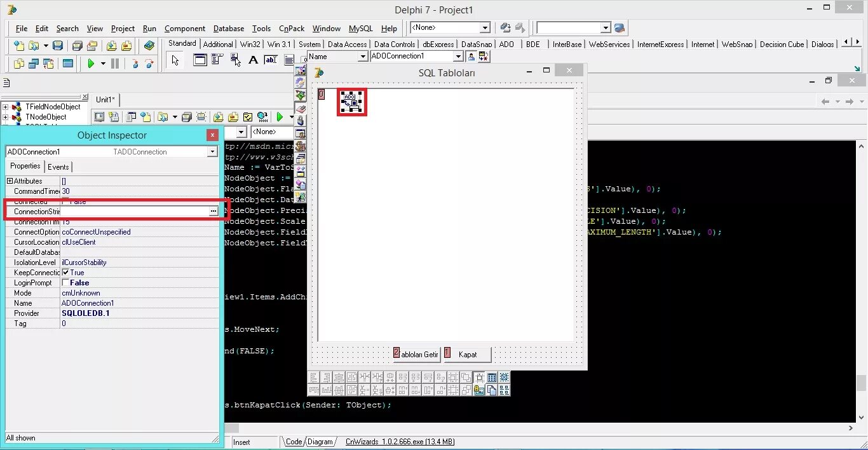Expand the TFieldNodeObject tree node
868x450 pixels.
click(x=6, y=107)
